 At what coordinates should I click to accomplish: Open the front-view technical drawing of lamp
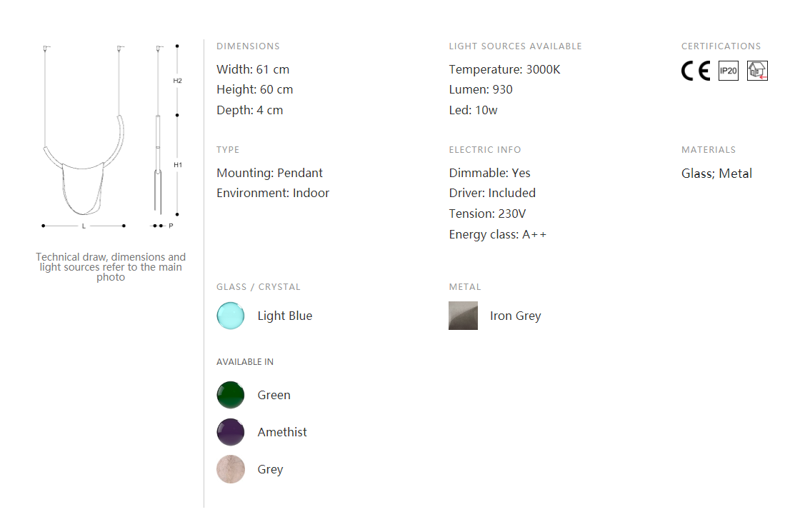pos(84,136)
